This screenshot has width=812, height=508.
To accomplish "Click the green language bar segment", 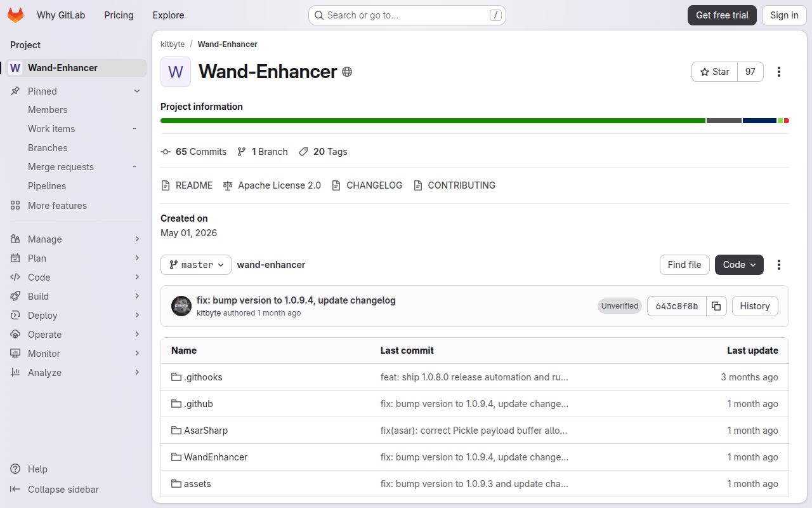I will pyautogui.click(x=433, y=121).
